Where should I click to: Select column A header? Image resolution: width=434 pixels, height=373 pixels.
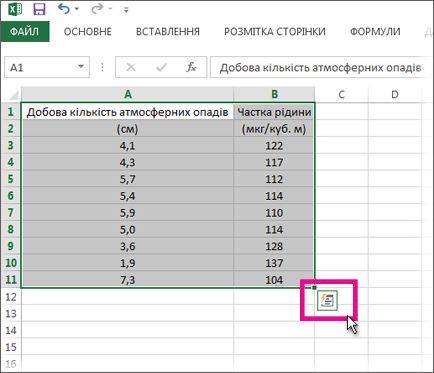point(128,94)
